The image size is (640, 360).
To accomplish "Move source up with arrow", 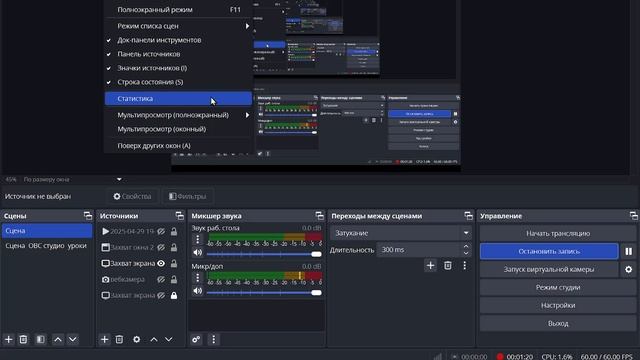I will point(154,339).
